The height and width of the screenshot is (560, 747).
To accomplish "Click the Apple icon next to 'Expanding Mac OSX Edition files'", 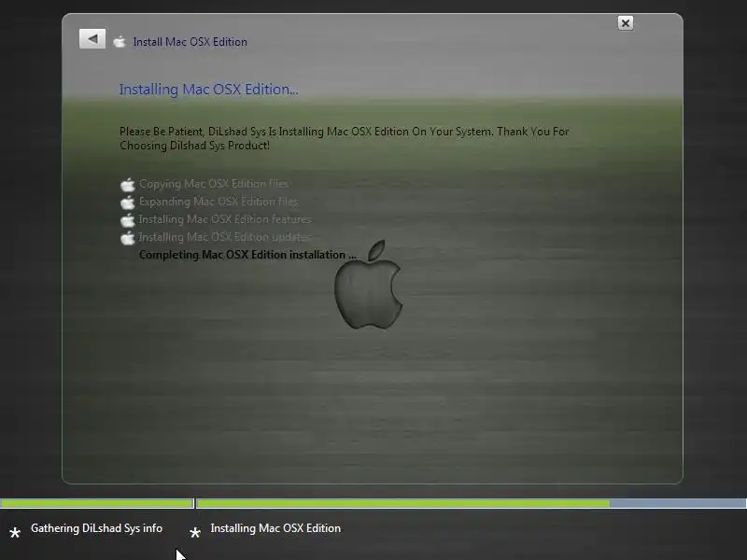I will tap(128, 203).
